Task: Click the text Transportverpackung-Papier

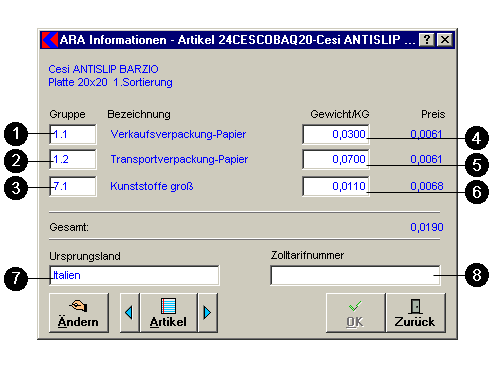Action: pyautogui.click(x=179, y=159)
